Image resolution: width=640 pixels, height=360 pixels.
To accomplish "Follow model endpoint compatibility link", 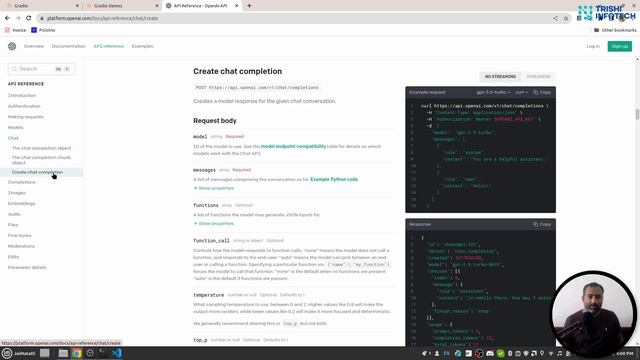I will click(x=293, y=146).
